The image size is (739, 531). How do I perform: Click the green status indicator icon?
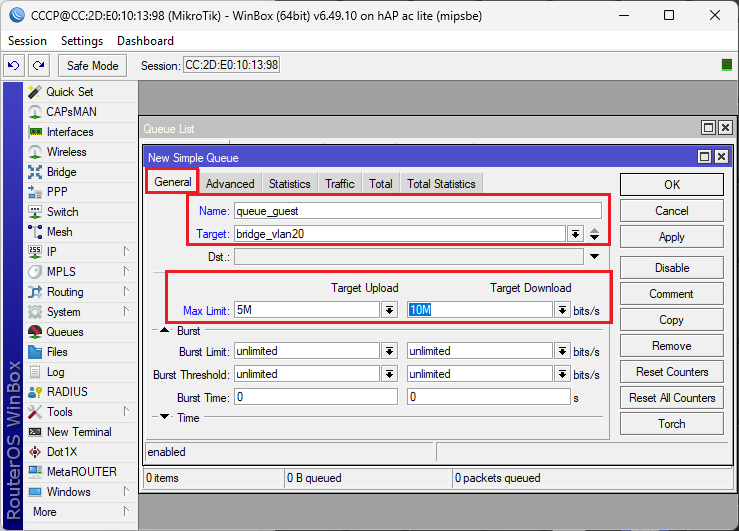[727, 65]
